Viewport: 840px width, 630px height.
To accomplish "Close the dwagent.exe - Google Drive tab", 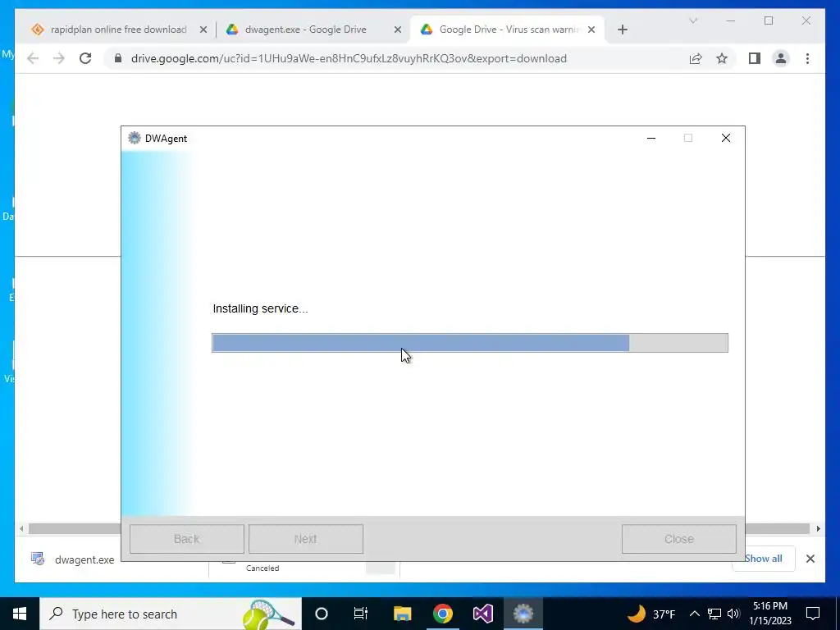I will 398,30.
